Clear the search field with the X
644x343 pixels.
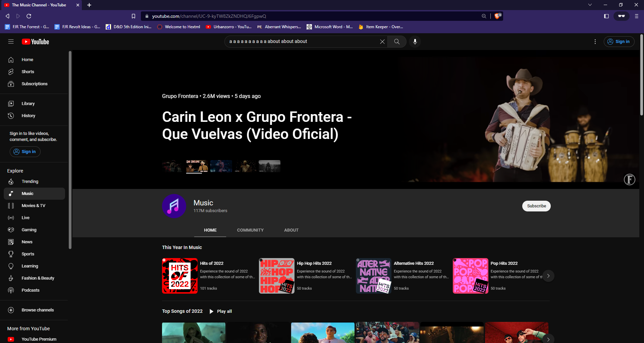382,41
